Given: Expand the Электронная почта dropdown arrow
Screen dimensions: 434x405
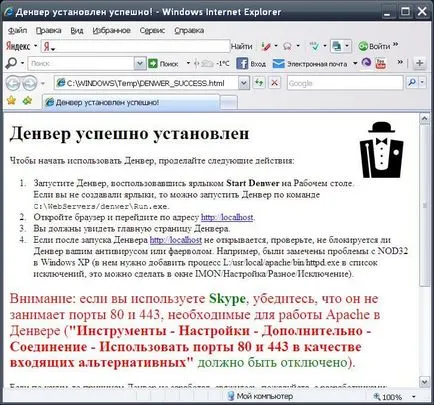Looking at the screenshot, I should (x=355, y=63).
